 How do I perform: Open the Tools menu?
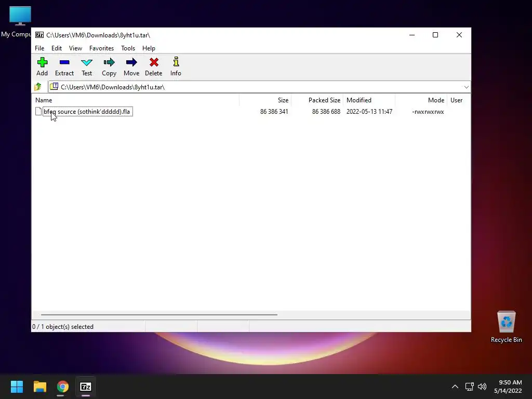point(128,48)
